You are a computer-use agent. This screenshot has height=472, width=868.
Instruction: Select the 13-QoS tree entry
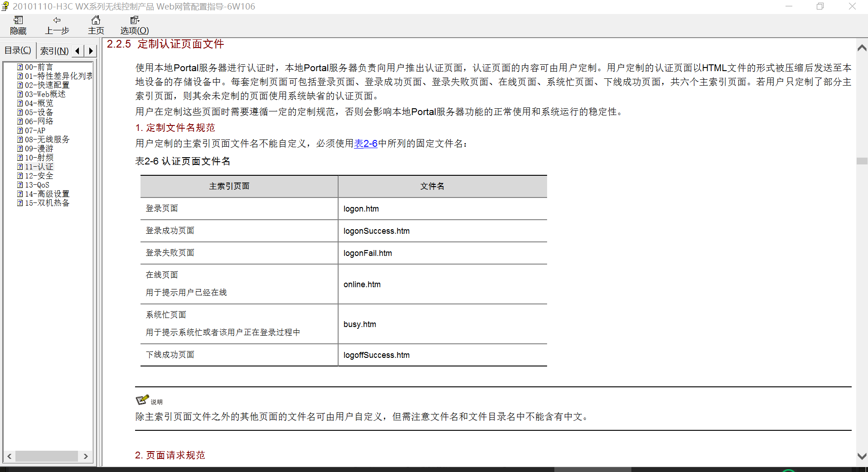tap(37, 184)
